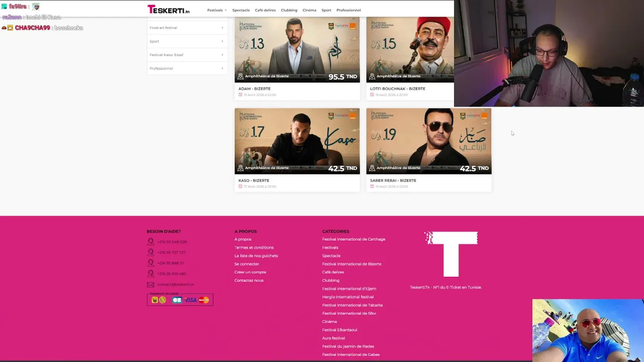The height and width of the screenshot is (362, 644).
Task: Open Hergla international festival footer link
Action: tap(348, 297)
